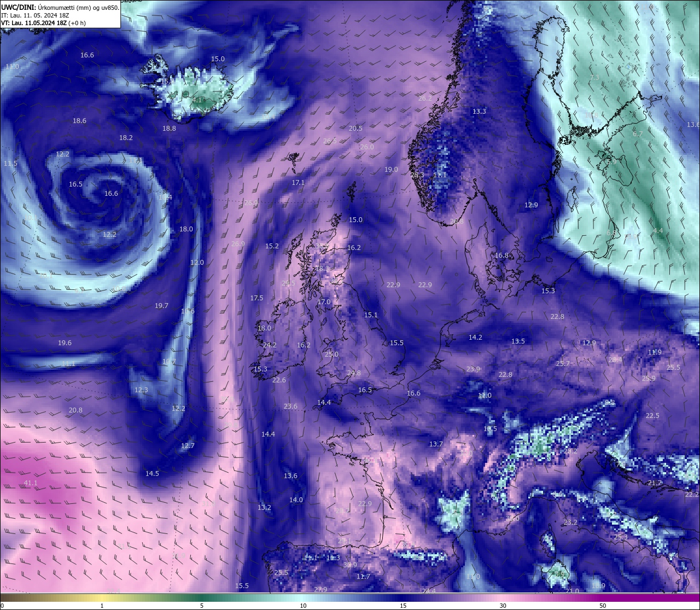Click the 15.1 value in the North Sea

point(371,315)
